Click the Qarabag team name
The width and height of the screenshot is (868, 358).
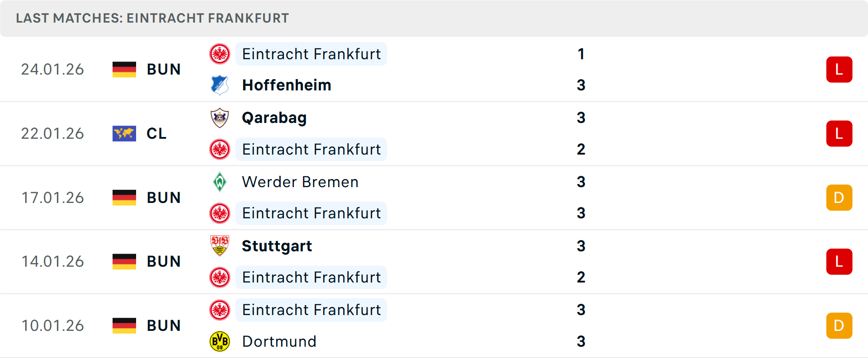[x=274, y=118]
